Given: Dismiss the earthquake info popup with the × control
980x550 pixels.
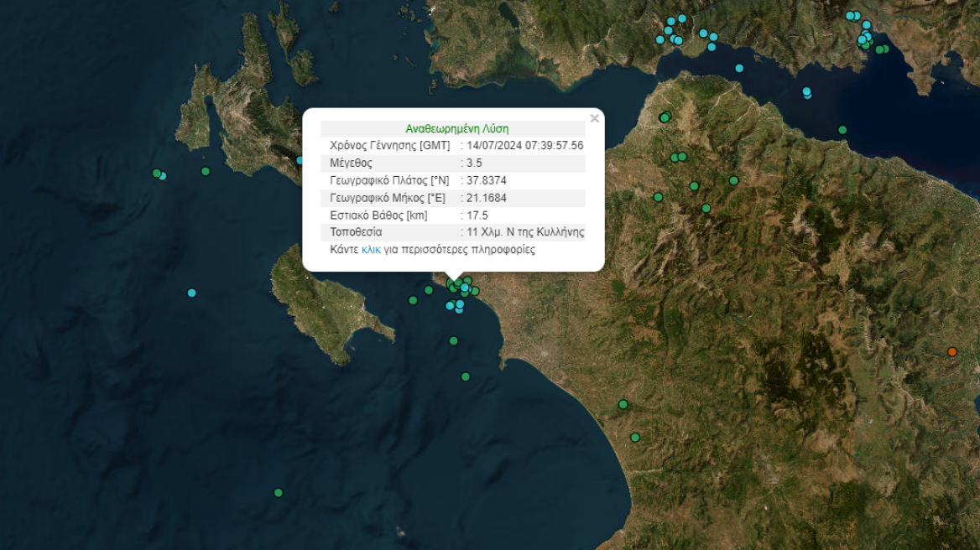Looking at the screenshot, I should tap(594, 117).
